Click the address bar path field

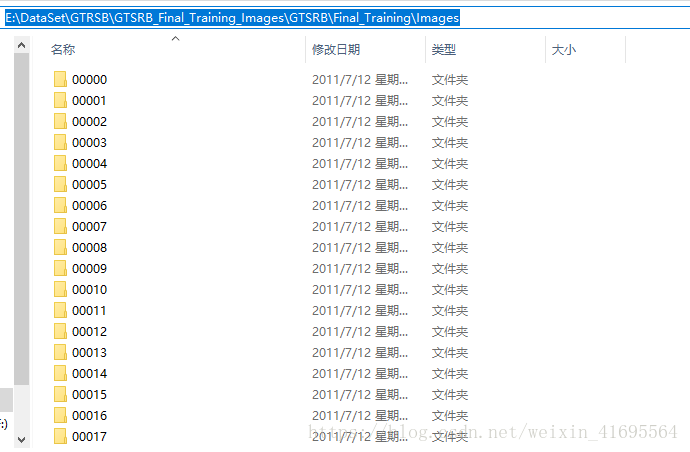pos(345,18)
